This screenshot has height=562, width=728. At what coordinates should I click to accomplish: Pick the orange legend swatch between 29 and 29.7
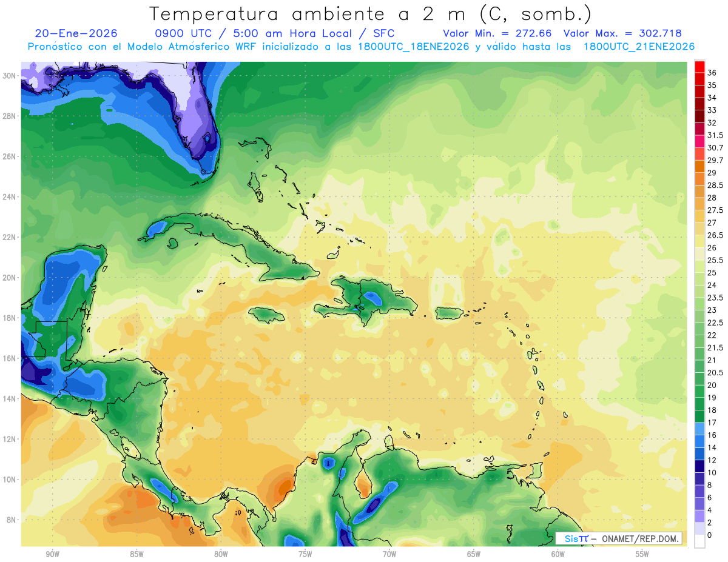click(699, 166)
